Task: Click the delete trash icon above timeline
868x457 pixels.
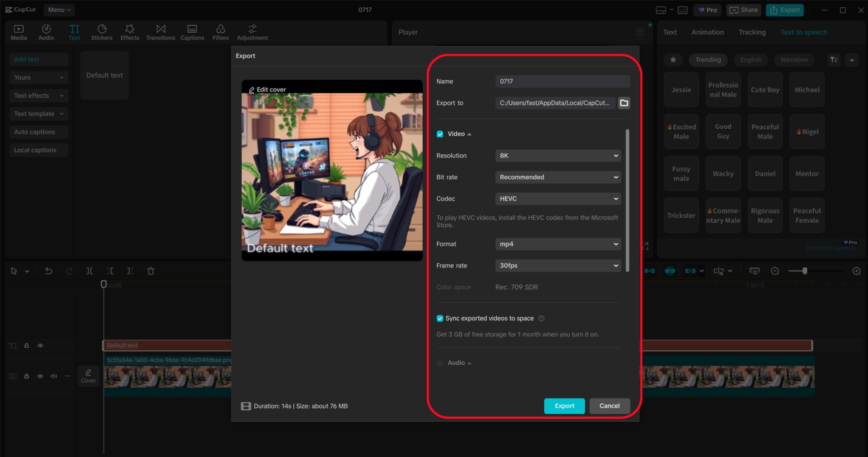Action: (x=151, y=271)
